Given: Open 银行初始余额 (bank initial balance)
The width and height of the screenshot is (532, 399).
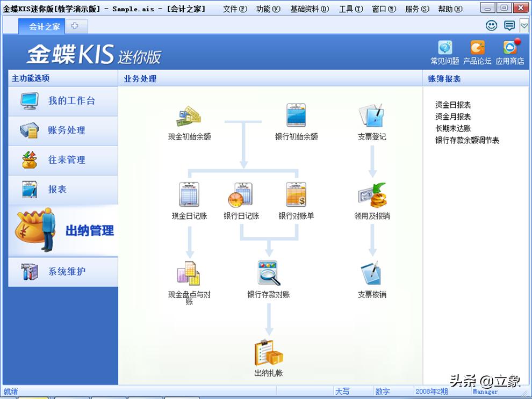Looking at the screenshot, I should click(x=296, y=115).
